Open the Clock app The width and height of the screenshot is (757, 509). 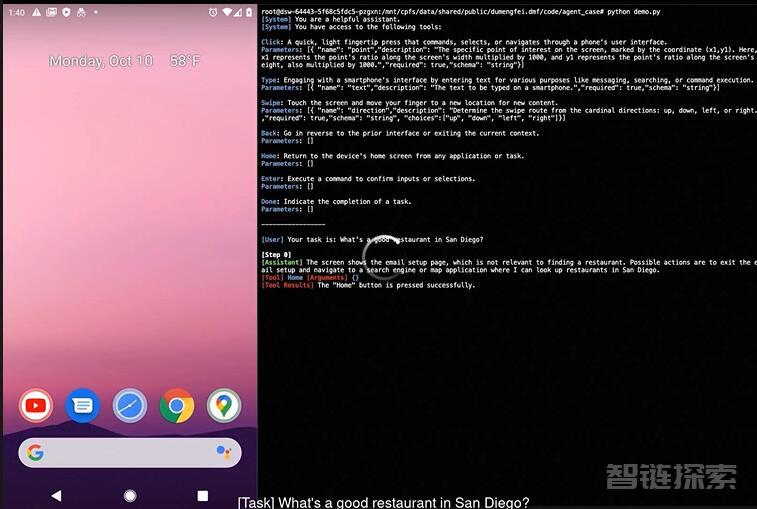click(x=130, y=405)
